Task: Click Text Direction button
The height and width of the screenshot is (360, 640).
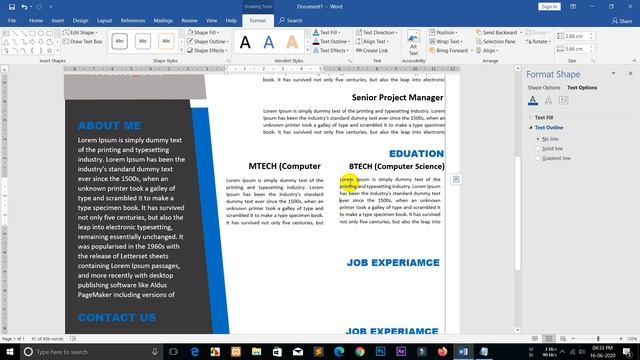Action: (x=376, y=32)
